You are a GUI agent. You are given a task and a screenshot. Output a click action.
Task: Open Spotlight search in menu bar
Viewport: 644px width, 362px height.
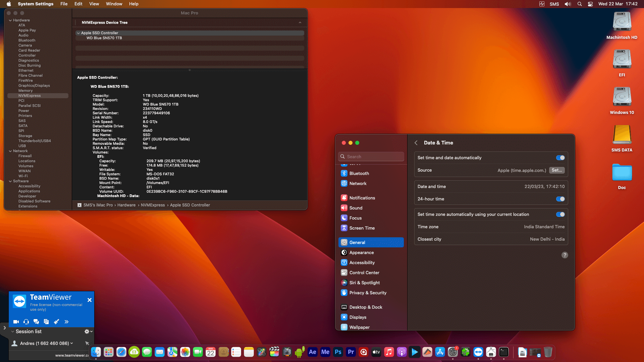click(x=579, y=4)
